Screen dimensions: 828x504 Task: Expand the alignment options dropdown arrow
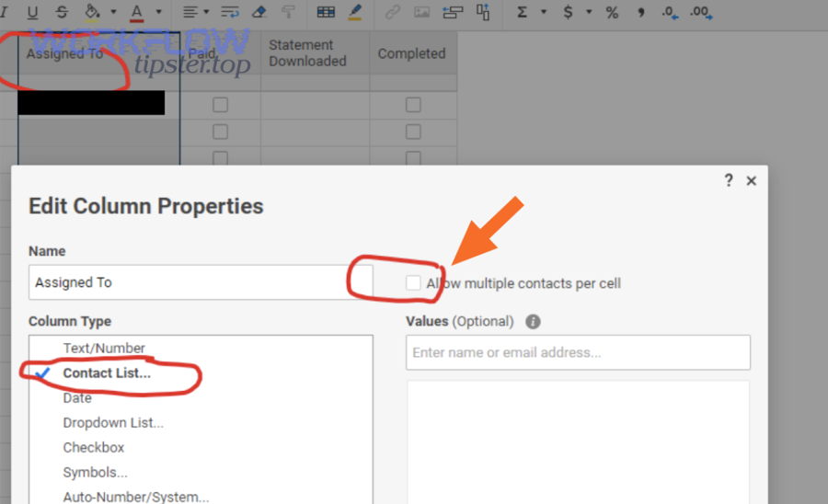pos(206,12)
